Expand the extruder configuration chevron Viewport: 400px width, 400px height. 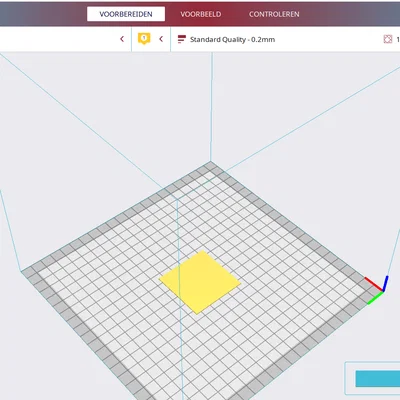coord(161,39)
